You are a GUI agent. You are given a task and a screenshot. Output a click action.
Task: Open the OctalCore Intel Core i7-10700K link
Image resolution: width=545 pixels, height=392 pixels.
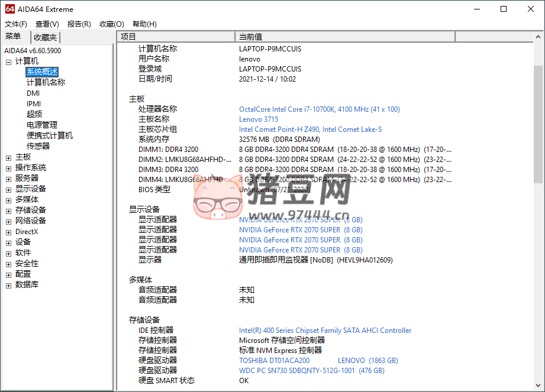319,109
